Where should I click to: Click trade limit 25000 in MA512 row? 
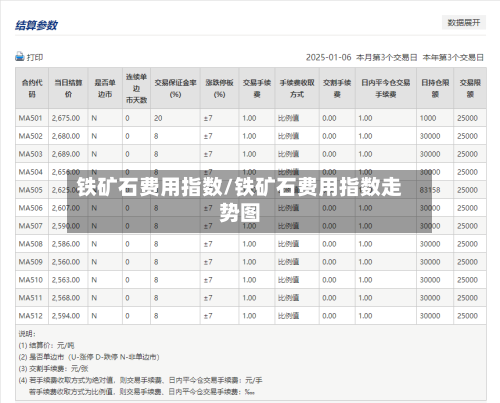[x=467, y=316]
